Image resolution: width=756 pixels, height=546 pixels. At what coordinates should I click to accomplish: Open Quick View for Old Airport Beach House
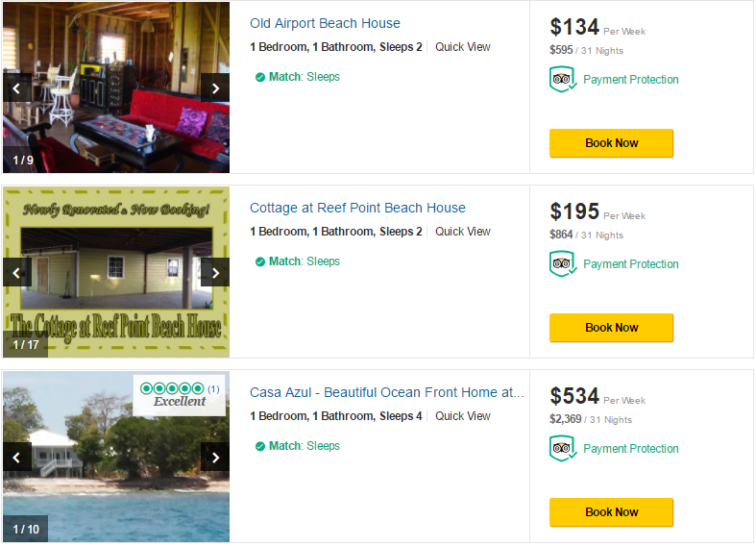click(x=463, y=47)
